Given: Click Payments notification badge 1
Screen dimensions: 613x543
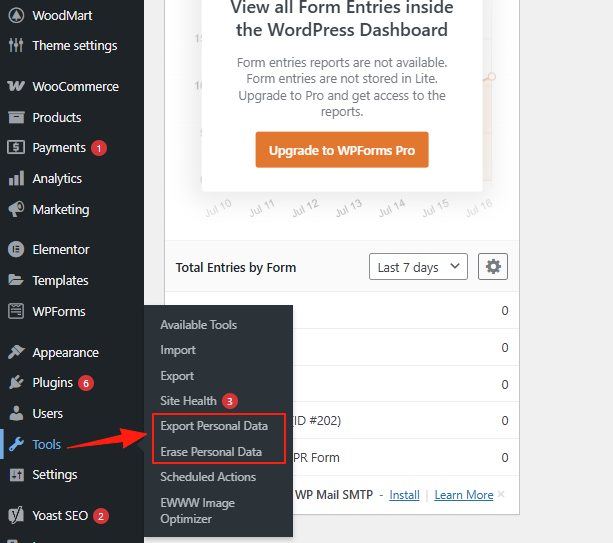Looking at the screenshot, I should [99, 148].
